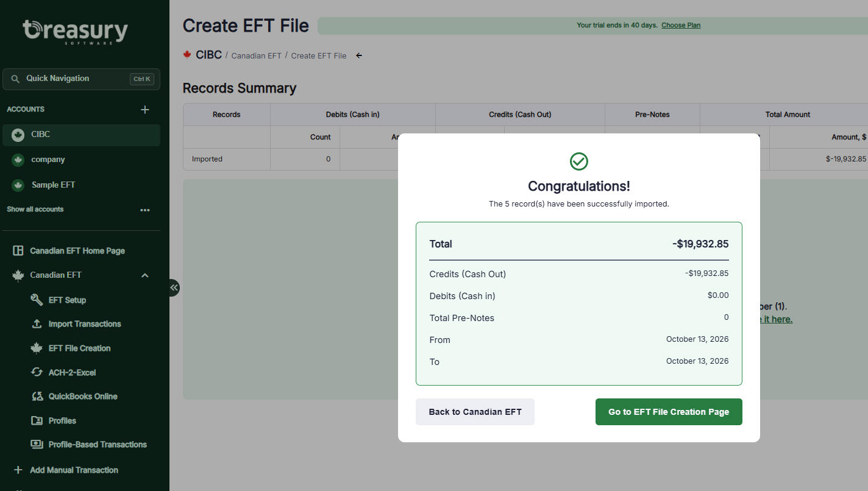The height and width of the screenshot is (491, 868).
Task: Click the back arrow next to Create EFT File breadcrumb
Action: [x=359, y=55]
